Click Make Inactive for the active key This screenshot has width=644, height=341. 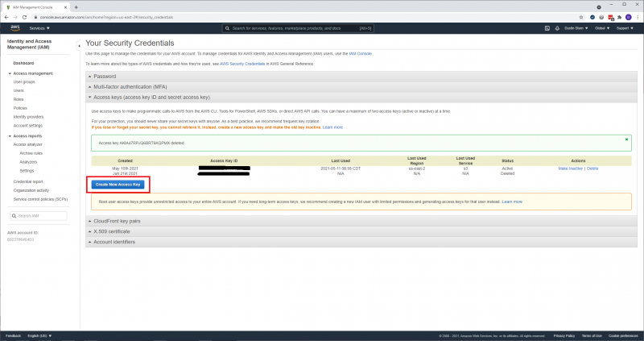[570, 168]
